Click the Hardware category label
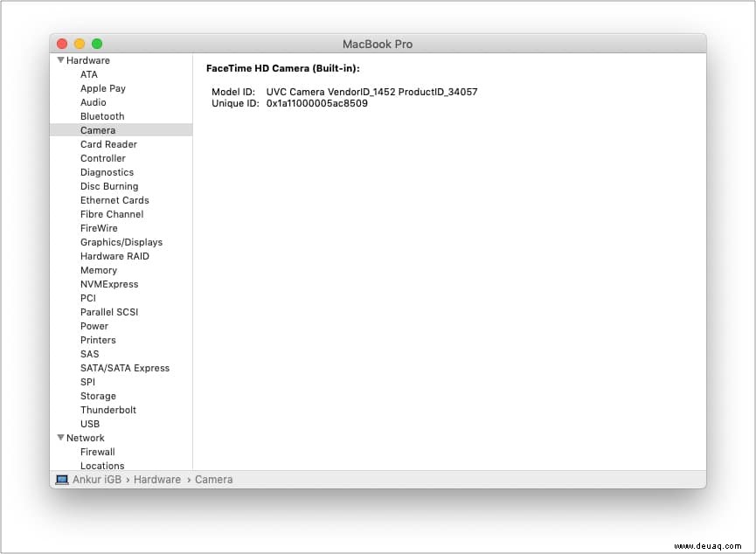This screenshot has width=756, height=554. tap(88, 60)
